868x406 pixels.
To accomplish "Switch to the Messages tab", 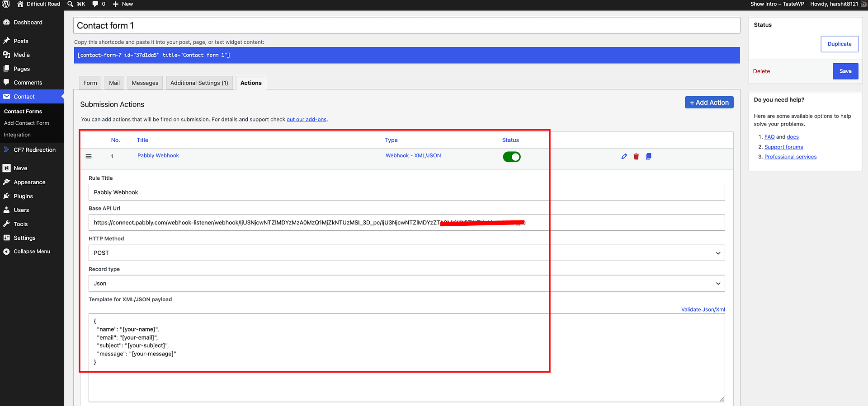I will 145,83.
